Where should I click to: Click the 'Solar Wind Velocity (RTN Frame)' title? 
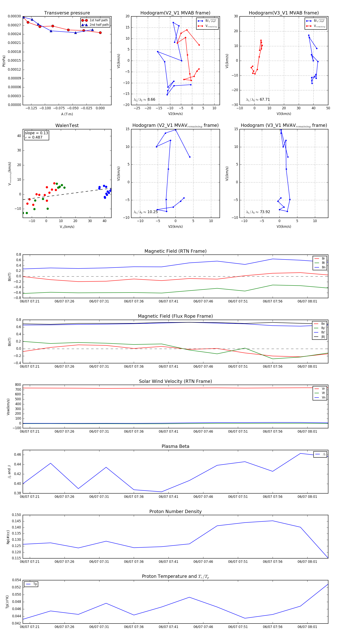coord(175,381)
